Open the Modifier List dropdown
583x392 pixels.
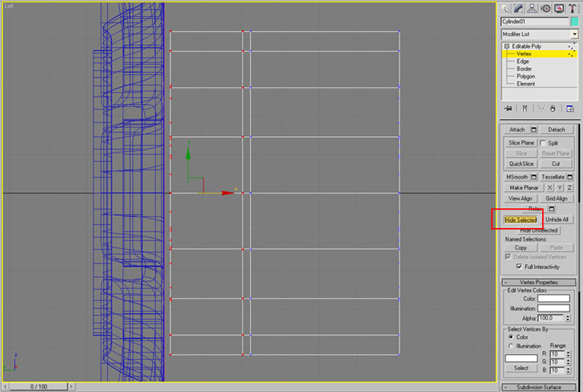tap(575, 34)
